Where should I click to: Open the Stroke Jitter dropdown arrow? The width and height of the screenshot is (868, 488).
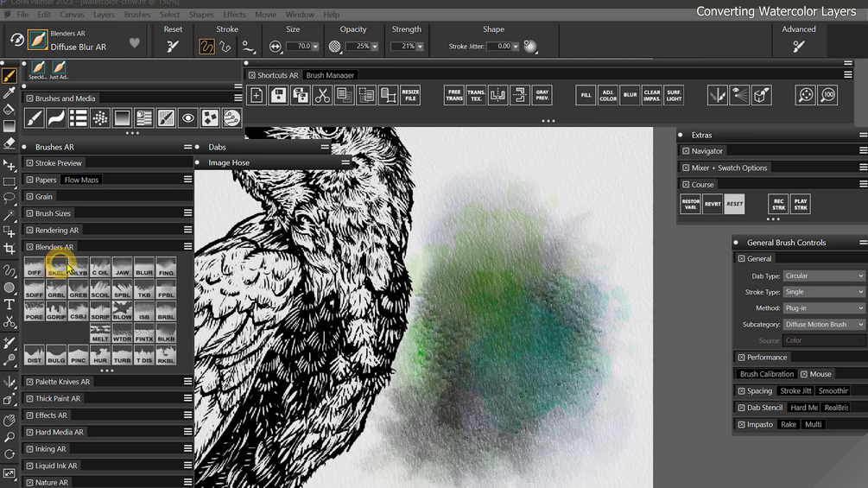click(516, 47)
